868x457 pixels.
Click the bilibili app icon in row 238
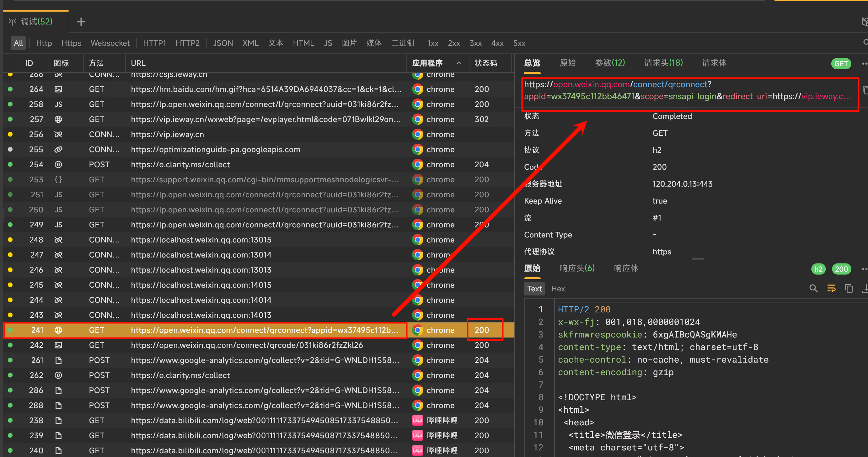coord(418,420)
